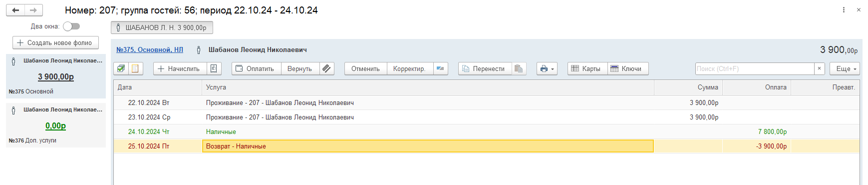Screen dimensions: 868x185
Task: Open the three-dot window options menu
Action: tap(844, 10)
